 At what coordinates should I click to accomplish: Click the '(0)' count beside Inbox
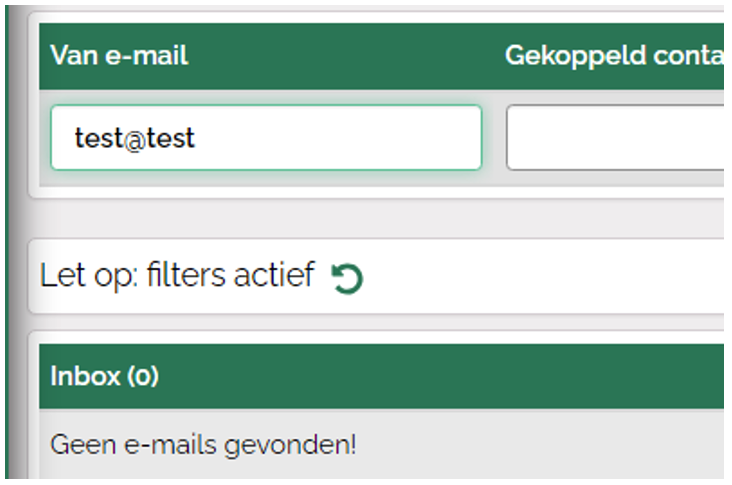(142, 376)
